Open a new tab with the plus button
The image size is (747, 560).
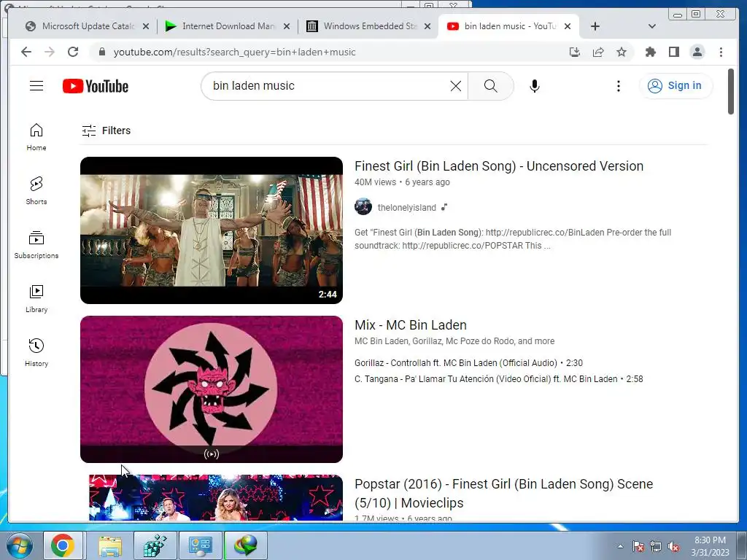tap(595, 26)
